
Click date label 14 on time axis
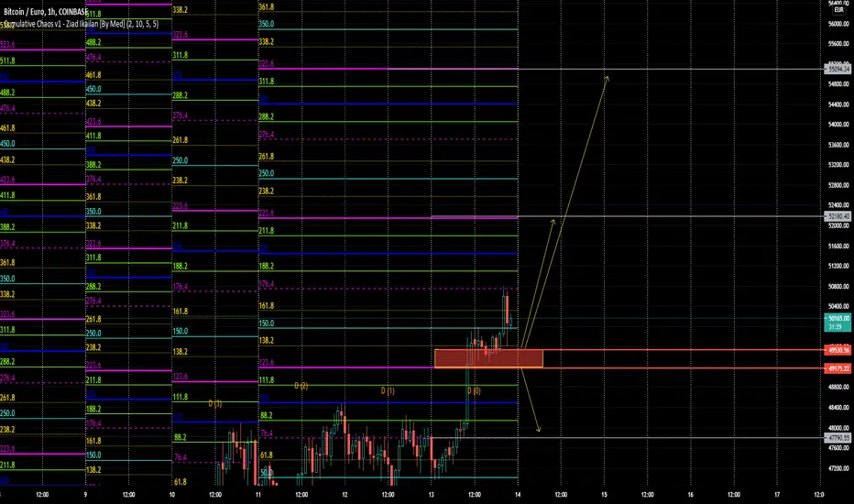coord(518,495)
